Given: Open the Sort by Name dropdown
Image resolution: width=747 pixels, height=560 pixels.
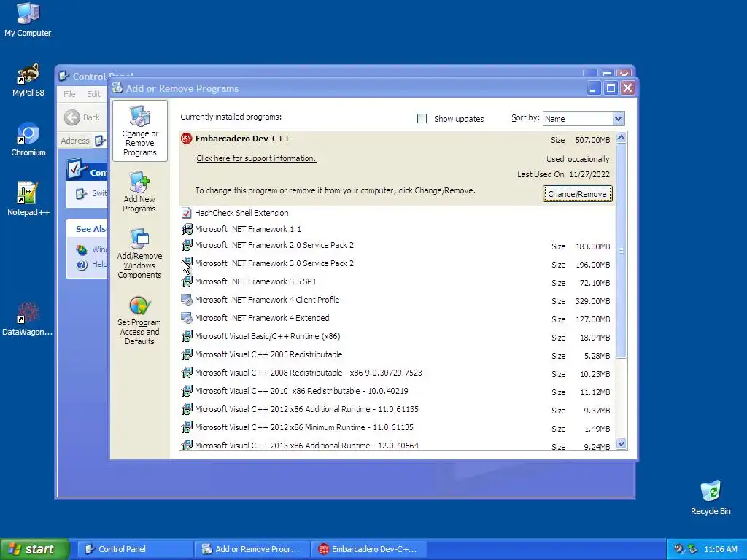Looking at the screenshot, I should 618,119.
